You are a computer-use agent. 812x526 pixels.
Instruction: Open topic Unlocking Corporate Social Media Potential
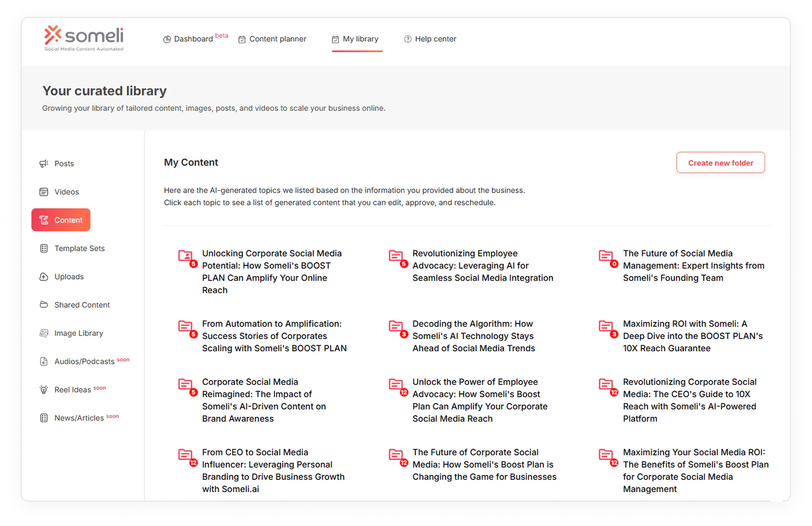click(x=272, y=271)
